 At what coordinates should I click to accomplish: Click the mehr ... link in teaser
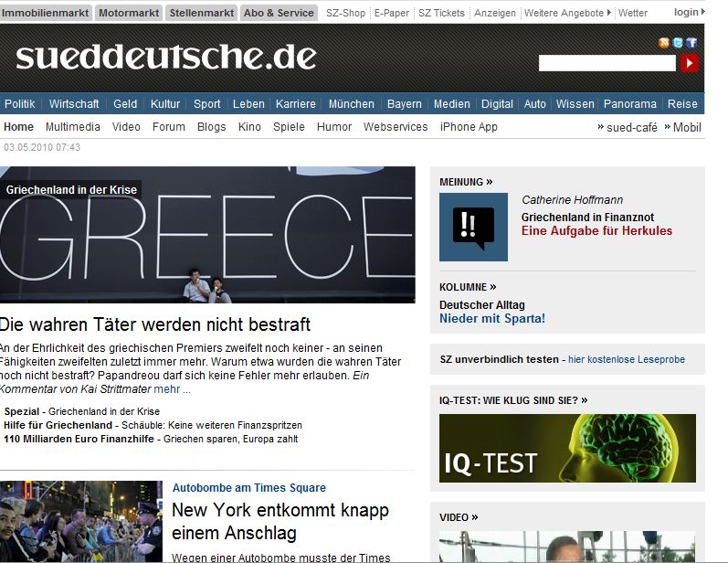tap(172, 389)
